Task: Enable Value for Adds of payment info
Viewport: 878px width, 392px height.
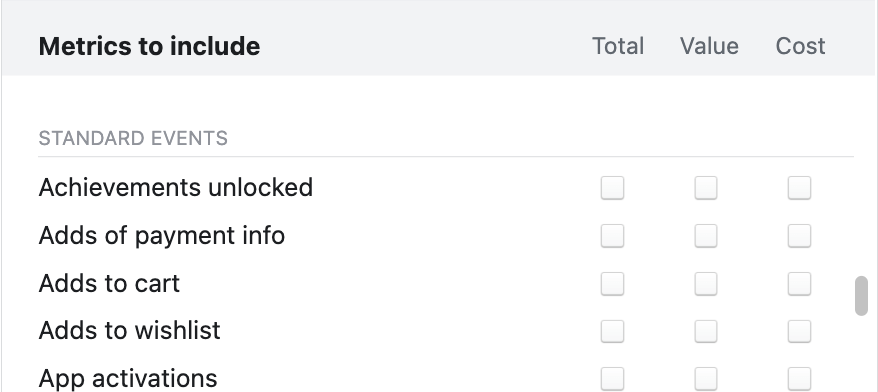Action: [706, 236]
